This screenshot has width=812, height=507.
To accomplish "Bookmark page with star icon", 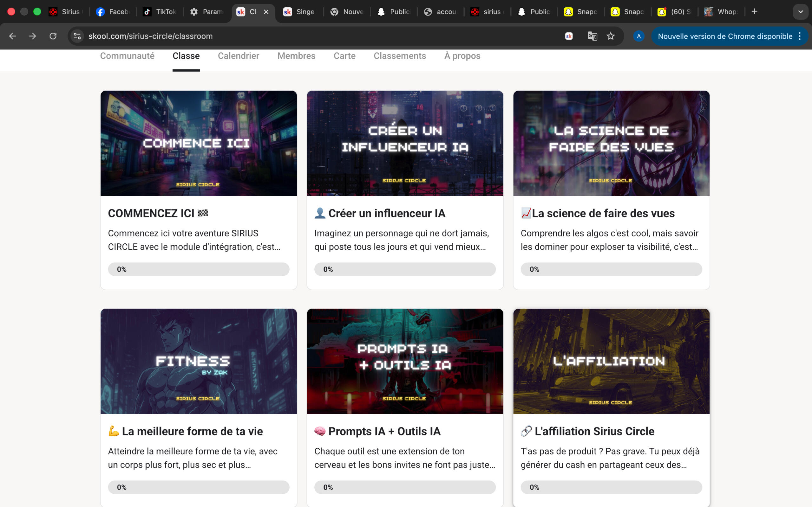I will click(610, 36).
